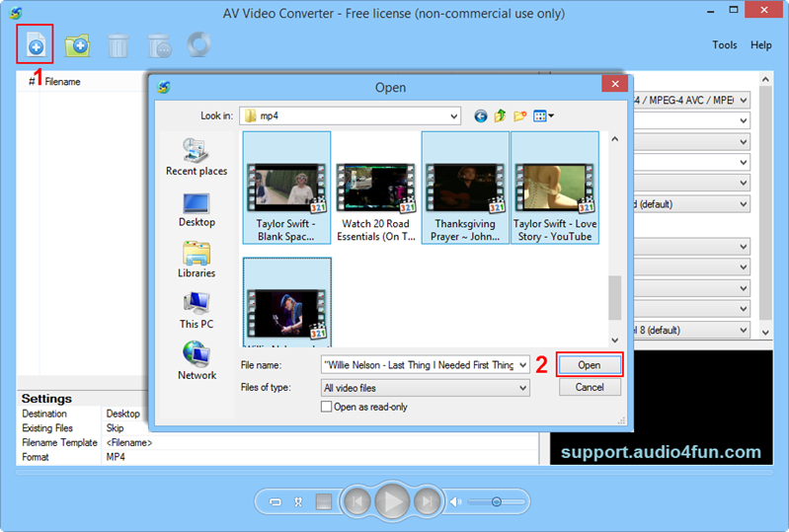Click the Add folder toolbar icon

click(77, 45)
